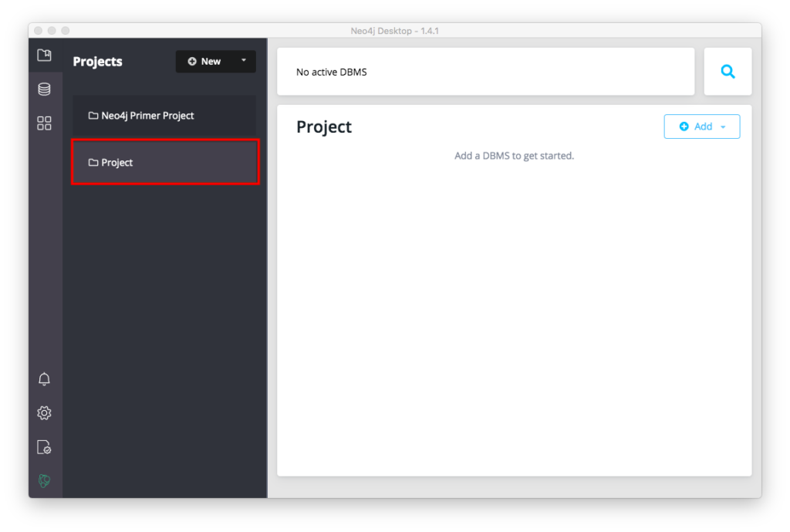This screenshot has width=790, height=532.
Task: Click the Project title heading
Action: [324, 127]
